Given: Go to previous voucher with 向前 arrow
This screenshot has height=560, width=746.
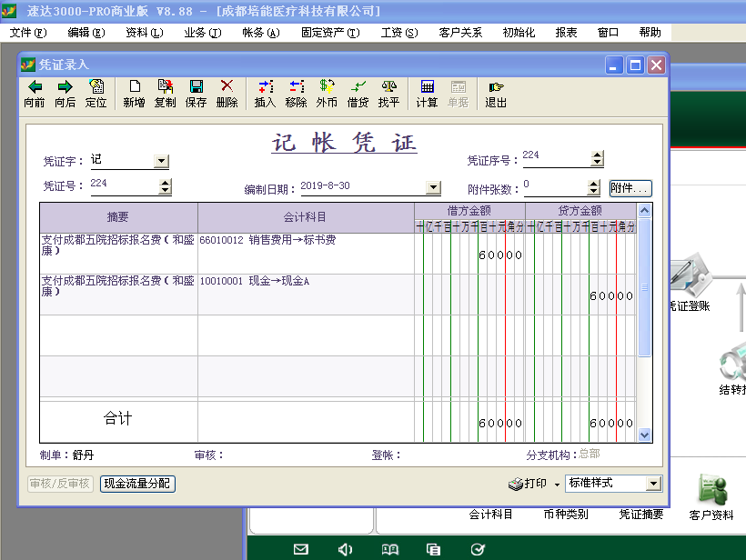Looking at the screenshot, I should pyautogui.click(x=35, y=94).
